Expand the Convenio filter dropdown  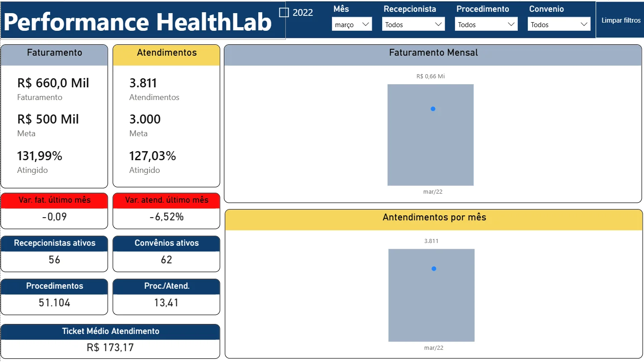pos(559,24)
